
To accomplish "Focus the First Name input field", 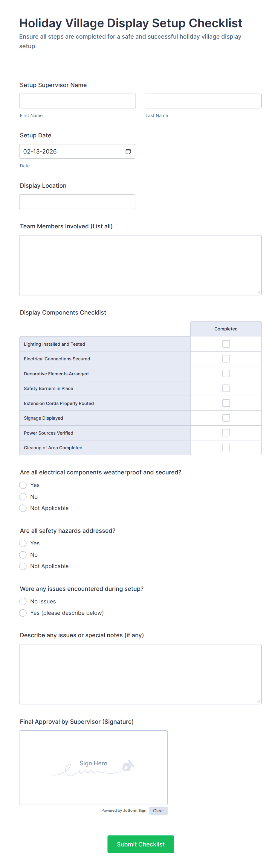I will pos(77,101).
